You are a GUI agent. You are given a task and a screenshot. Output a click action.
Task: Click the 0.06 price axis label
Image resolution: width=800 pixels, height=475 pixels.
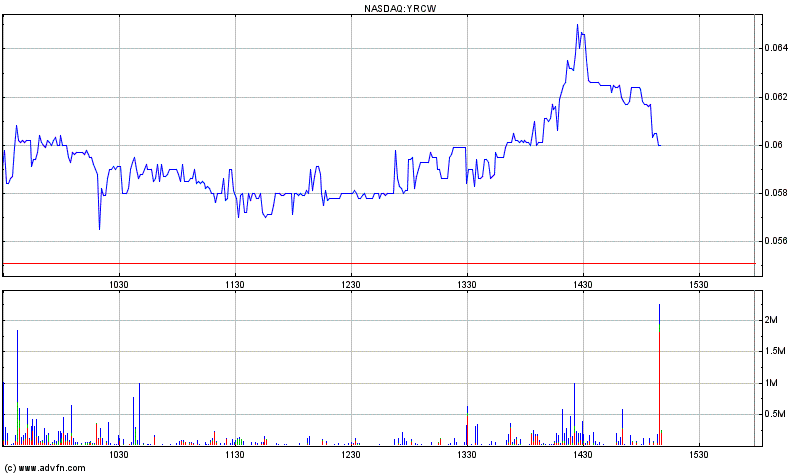[773, 145]
